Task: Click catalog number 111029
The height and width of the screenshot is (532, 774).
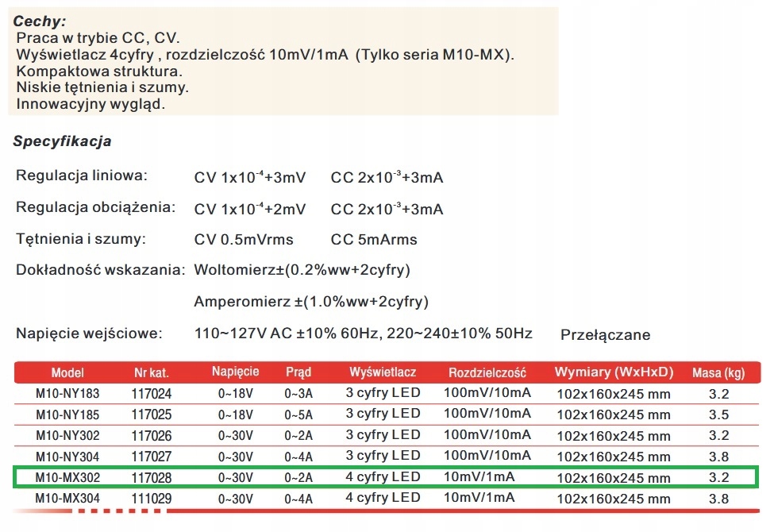Action: (x=151, y=499)
